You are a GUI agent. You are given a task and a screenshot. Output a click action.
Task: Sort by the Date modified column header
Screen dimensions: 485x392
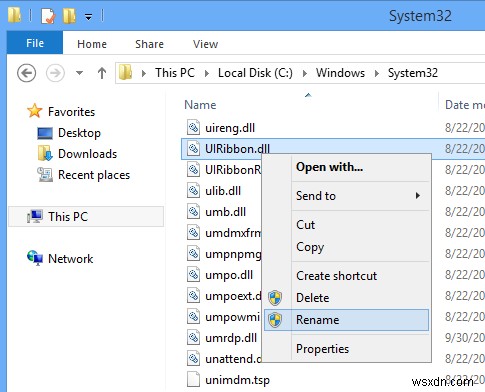point(465,105)
